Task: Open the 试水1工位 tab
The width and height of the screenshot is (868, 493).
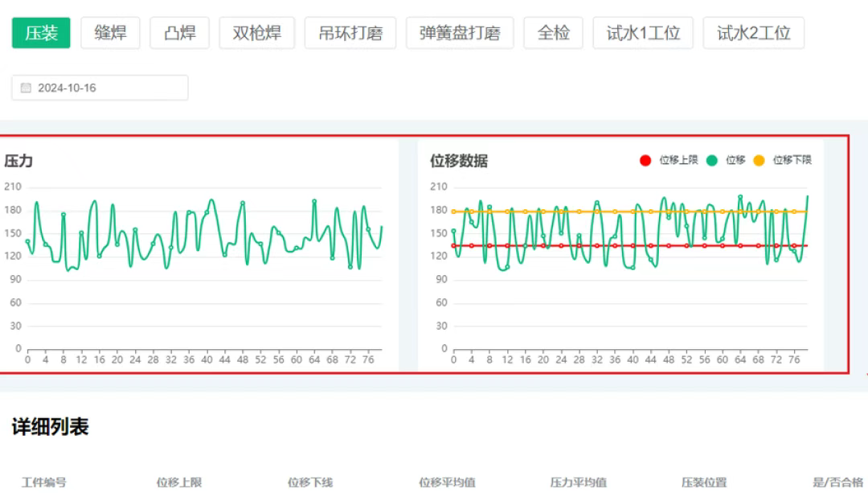Action: pyautogui.click(x=643, y=33)
